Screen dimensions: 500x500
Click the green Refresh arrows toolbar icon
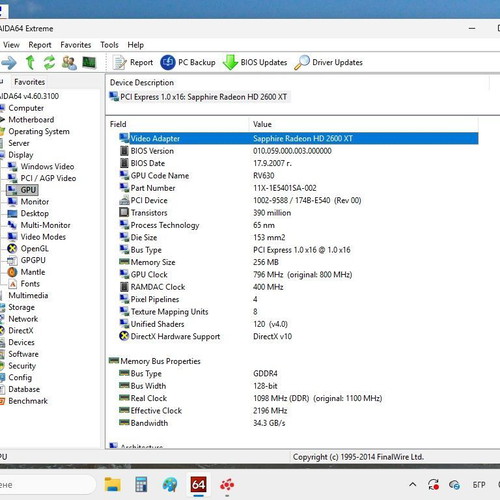tap(50, 62)
